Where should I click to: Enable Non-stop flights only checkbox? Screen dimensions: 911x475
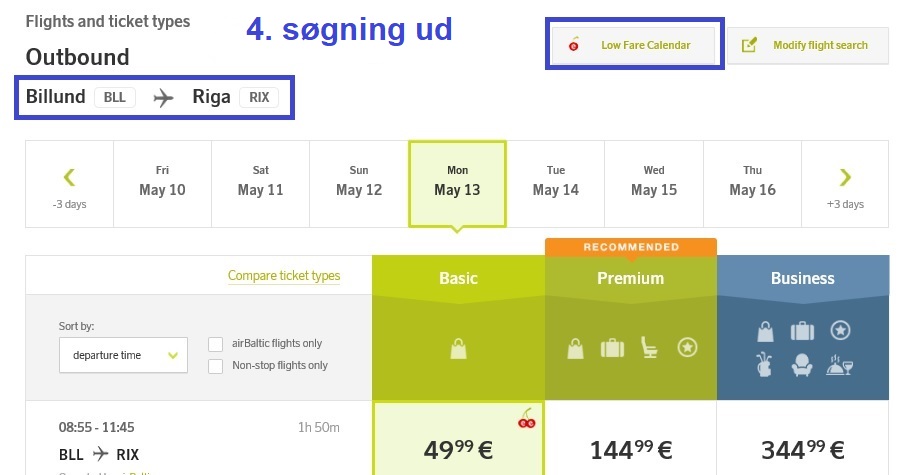pyautogui.click(x=215, y=366)
